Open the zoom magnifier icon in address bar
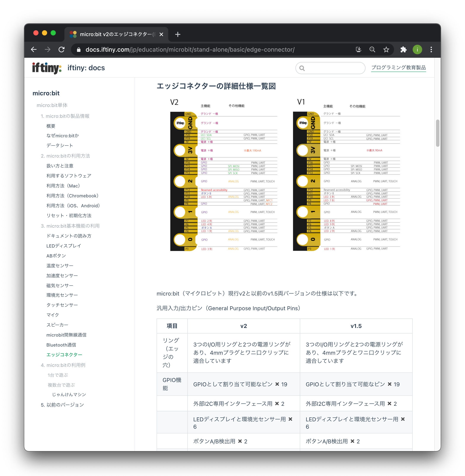 pyautogui.click(x=372, y=50)
